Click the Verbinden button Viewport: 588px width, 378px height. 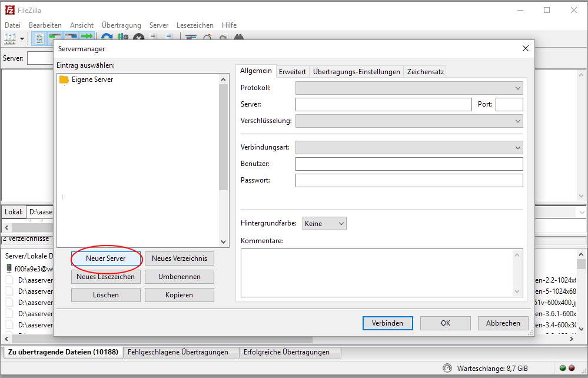pos(388,323)
